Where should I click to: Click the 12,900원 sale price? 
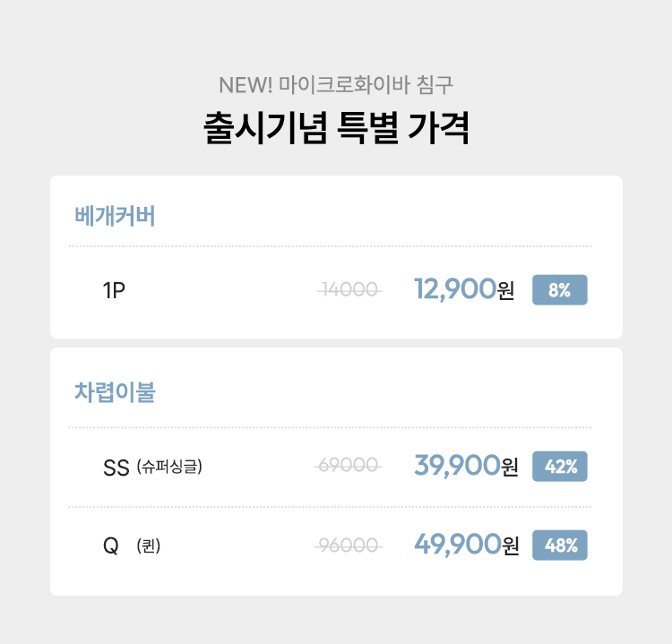pyautogui.click(x=463, y=289)
